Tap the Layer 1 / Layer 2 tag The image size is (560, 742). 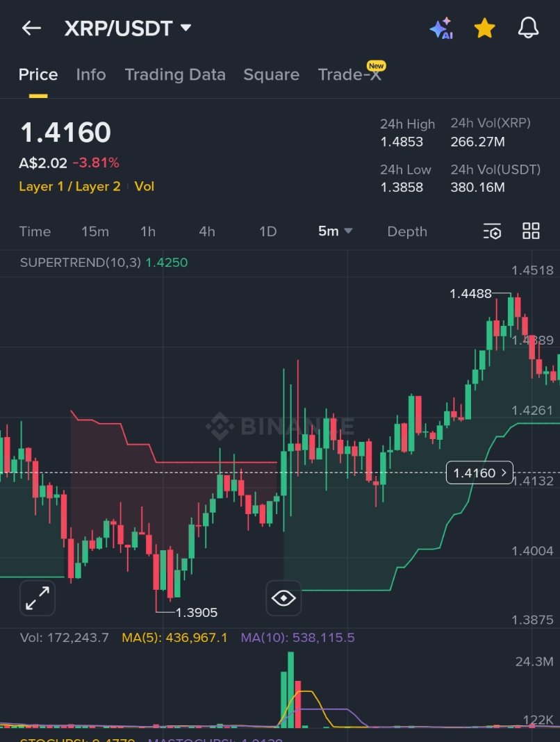pyautogui.click(x=69, y=186)
